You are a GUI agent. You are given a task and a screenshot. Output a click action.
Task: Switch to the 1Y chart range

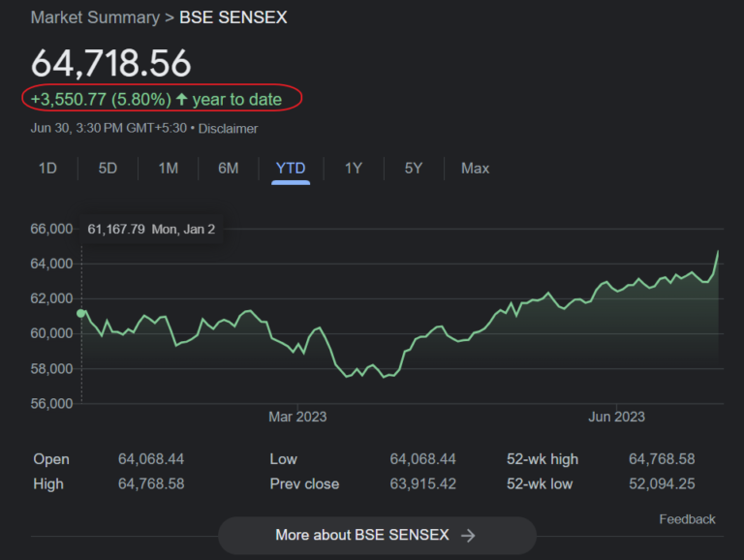(354, 168)
